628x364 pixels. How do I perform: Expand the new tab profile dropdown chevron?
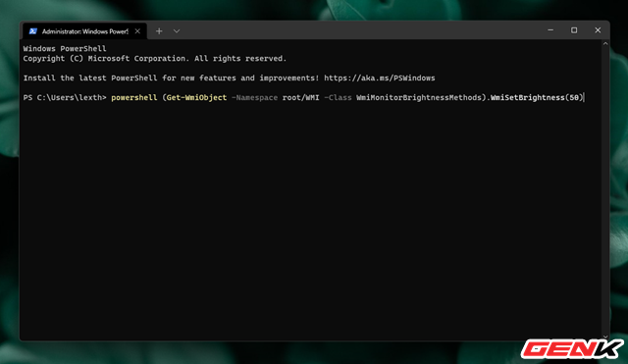(177, 31)
